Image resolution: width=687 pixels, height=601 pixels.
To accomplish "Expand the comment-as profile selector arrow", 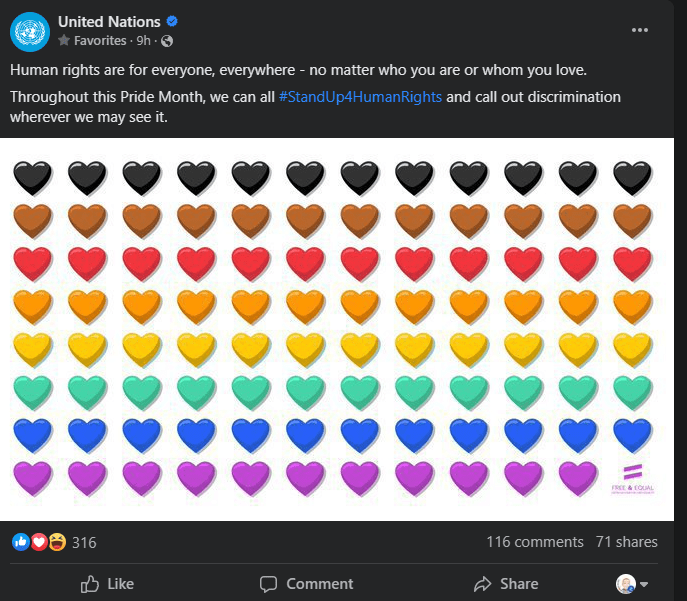I will point(643,584).
